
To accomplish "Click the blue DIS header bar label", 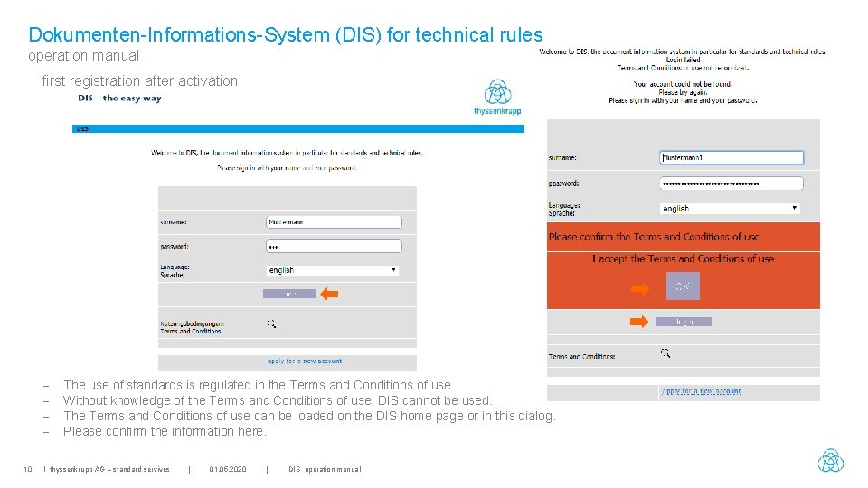I will point(82,128).
